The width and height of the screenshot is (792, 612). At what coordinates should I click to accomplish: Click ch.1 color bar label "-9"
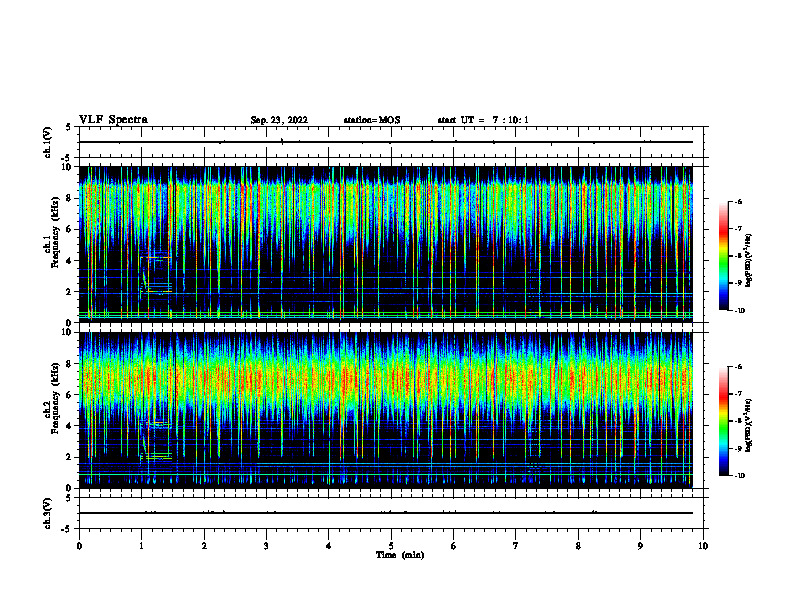(738, 283)
